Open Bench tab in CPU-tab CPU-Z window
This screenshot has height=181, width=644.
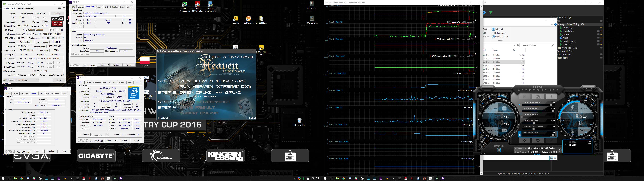[x=130, y=82]
